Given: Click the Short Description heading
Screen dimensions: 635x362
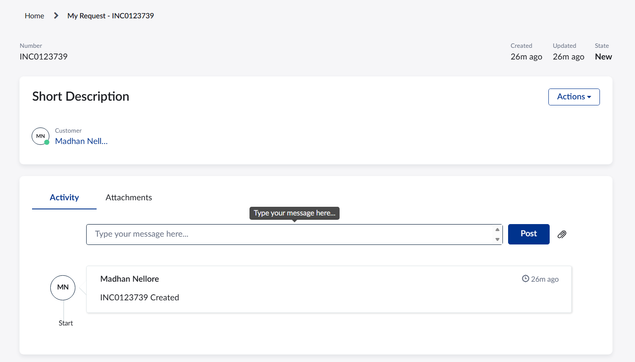Looking at the screenshot, I should 81,96.
